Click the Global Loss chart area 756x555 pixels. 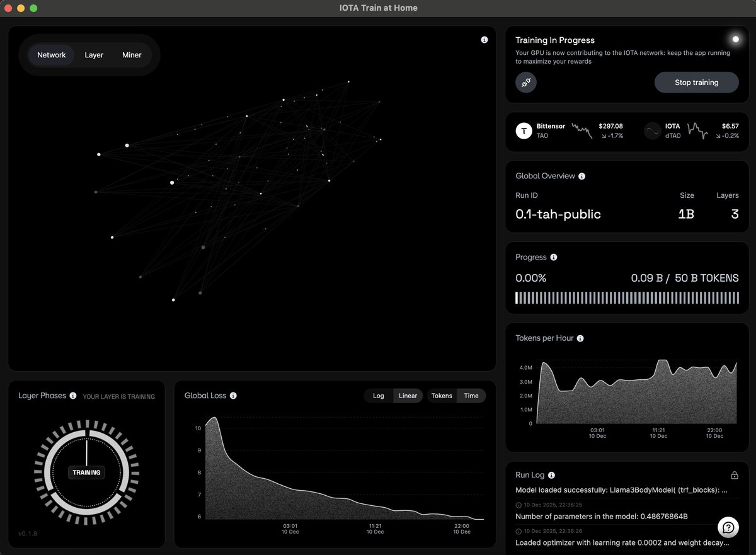point(345,468)
